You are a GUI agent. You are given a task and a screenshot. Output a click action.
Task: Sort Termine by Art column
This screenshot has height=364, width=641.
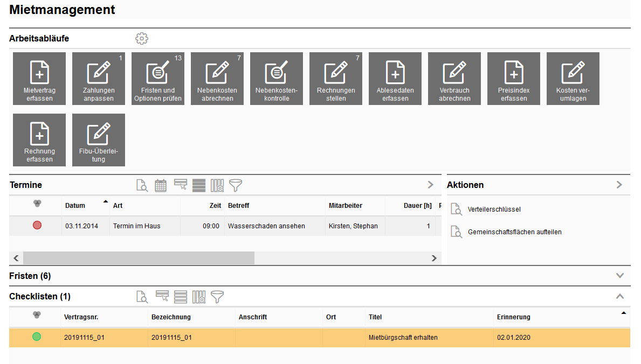118,206
